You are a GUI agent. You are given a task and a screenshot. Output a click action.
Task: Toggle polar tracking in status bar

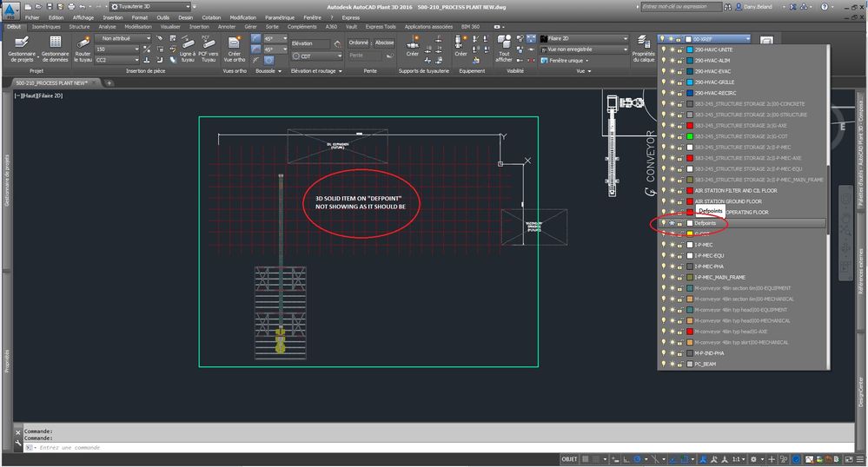[638, 459]
